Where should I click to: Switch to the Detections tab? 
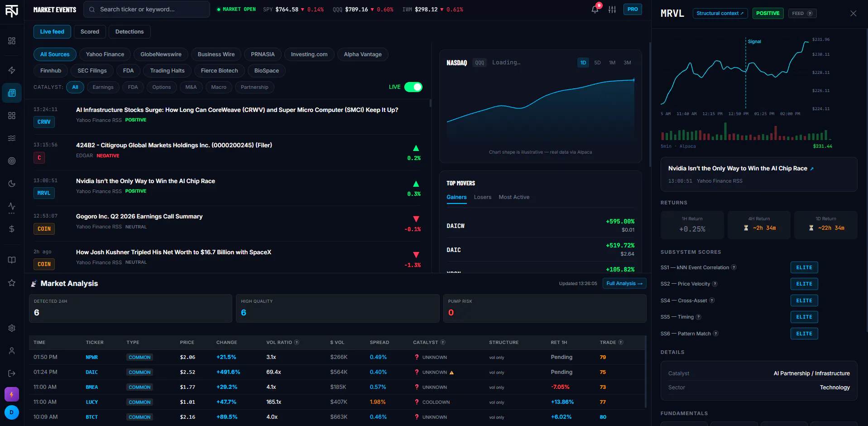point(129,32)
